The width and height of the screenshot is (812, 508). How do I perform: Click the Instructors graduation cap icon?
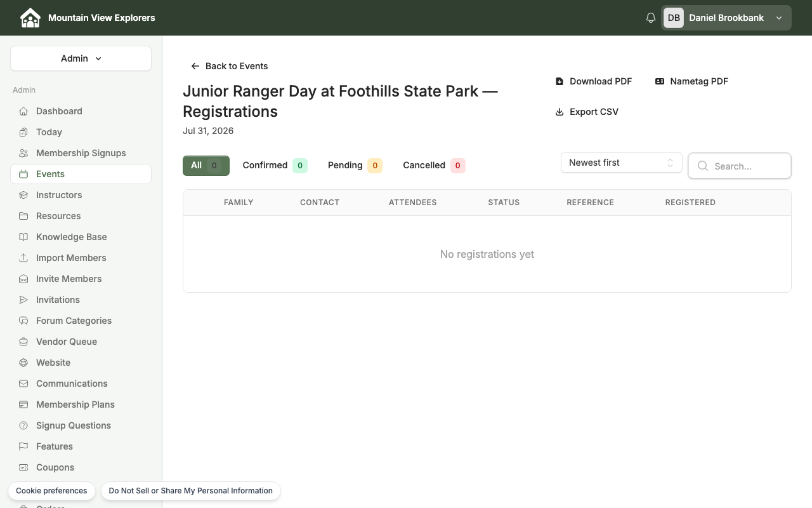click(23, 195)
